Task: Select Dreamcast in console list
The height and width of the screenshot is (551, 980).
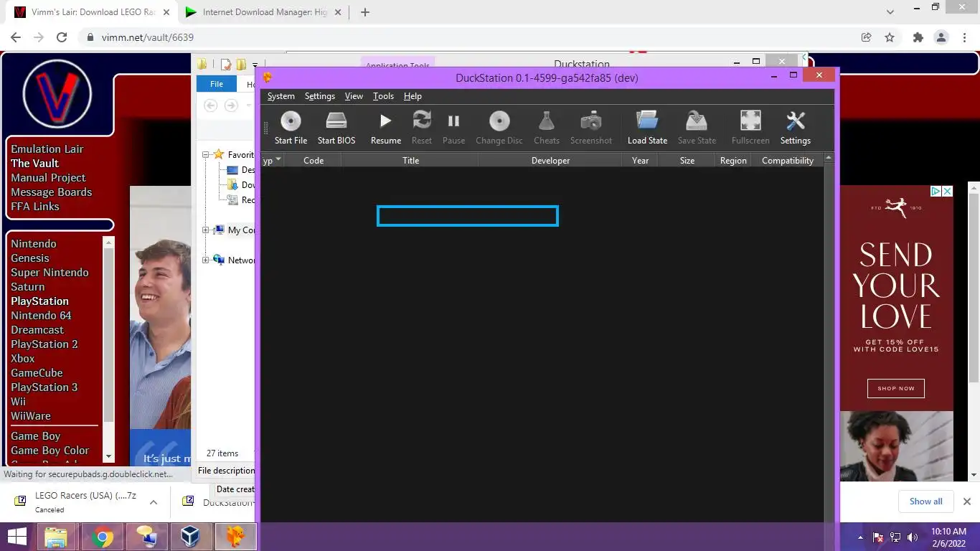Action: [37, 330]
